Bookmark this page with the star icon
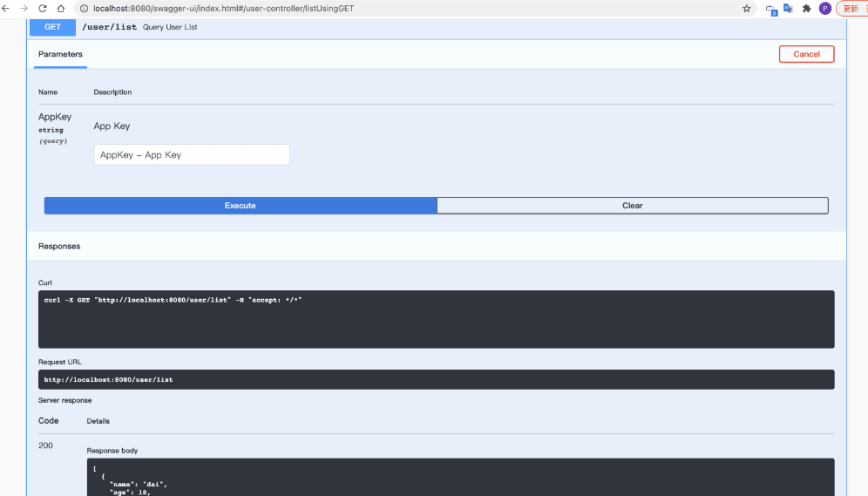Viewport: 868px width, 496px height. (746, 8)
